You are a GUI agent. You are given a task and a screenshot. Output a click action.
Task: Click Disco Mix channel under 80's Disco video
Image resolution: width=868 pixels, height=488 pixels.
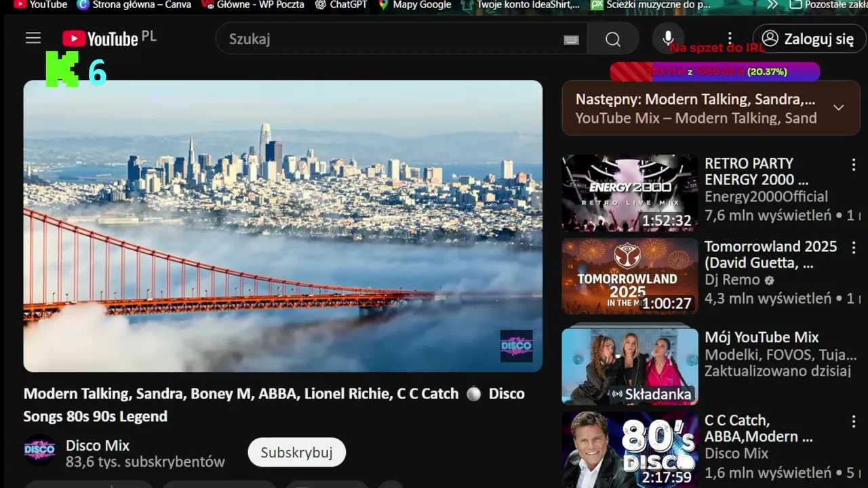coord(736,453)
